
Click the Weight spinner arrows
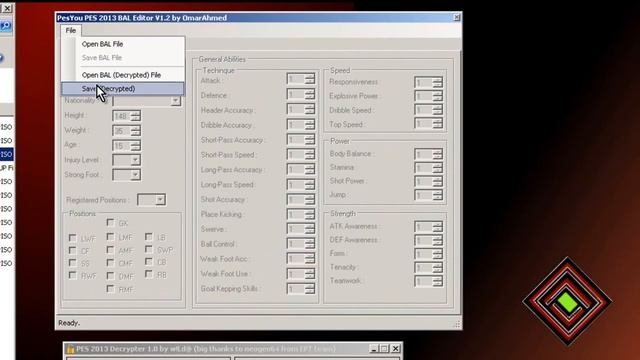(x=136, y=131)
